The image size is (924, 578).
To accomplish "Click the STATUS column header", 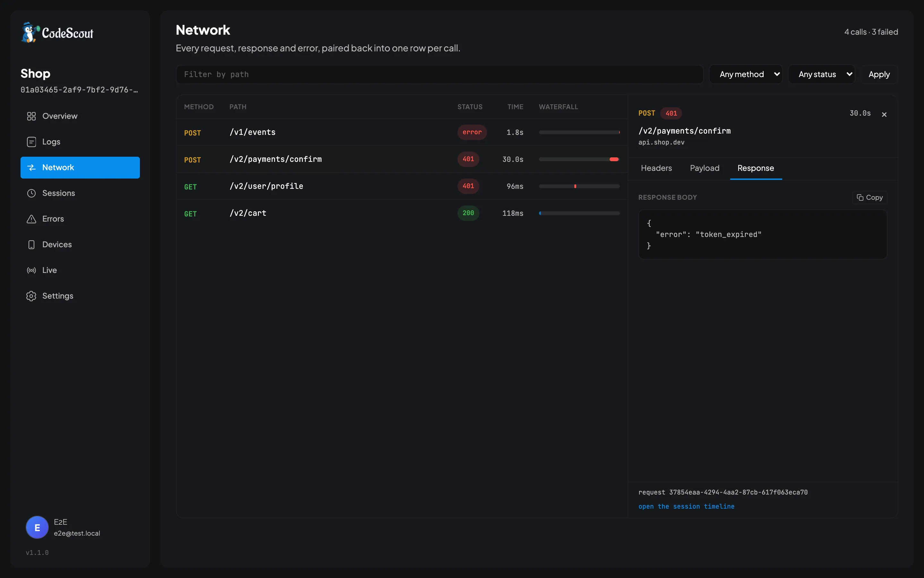I will click(x=470, y=107).
